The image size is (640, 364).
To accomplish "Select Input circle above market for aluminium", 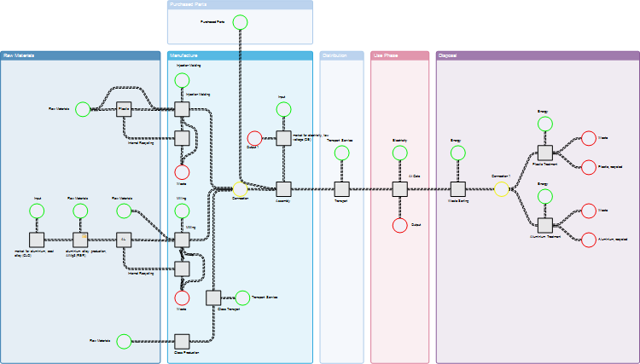I will click(x=37, y=211).
